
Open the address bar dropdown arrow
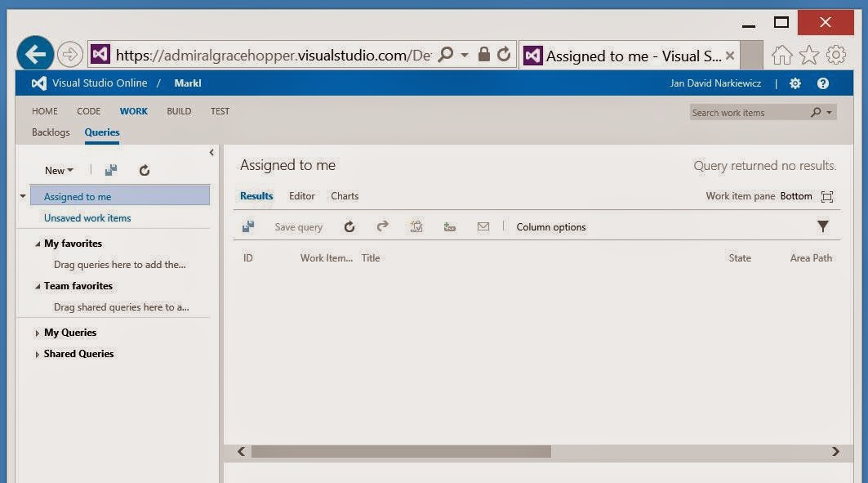[x=465, y=55]
